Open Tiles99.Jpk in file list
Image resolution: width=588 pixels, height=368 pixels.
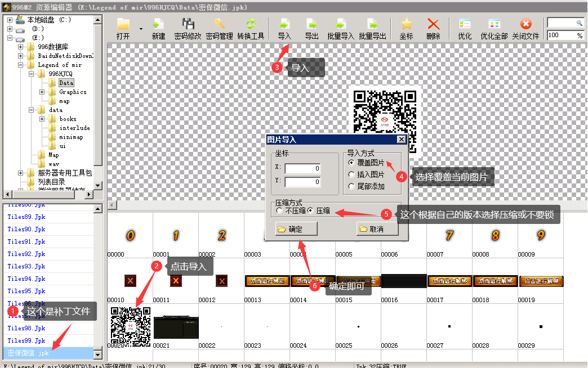tap(26, 340)
